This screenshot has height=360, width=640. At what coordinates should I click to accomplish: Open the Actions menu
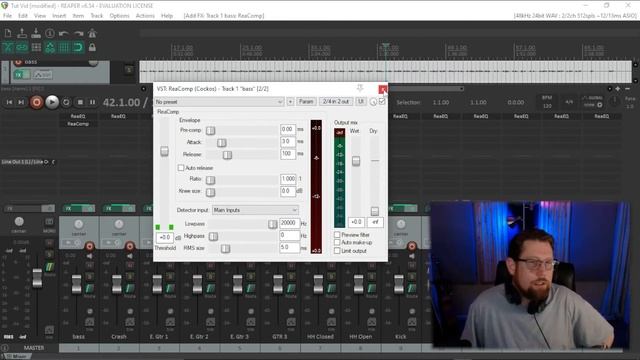tap(145, 16)
